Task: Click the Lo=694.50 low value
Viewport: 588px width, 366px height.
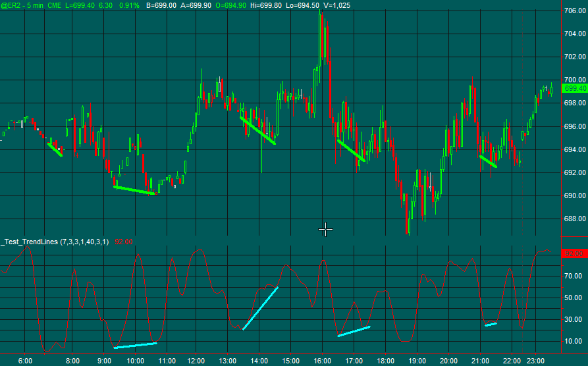Action: (303, 5)
